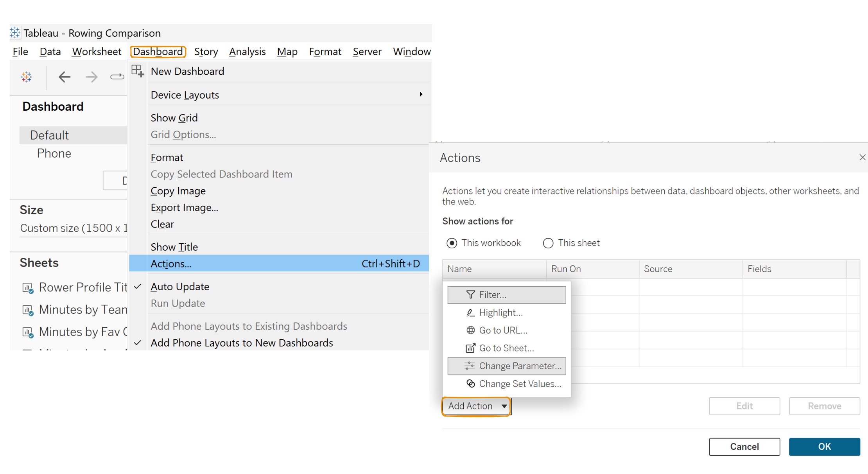Choose Clear menu item
The height and width of the screenshot is (474, 868).
(279, 224)
